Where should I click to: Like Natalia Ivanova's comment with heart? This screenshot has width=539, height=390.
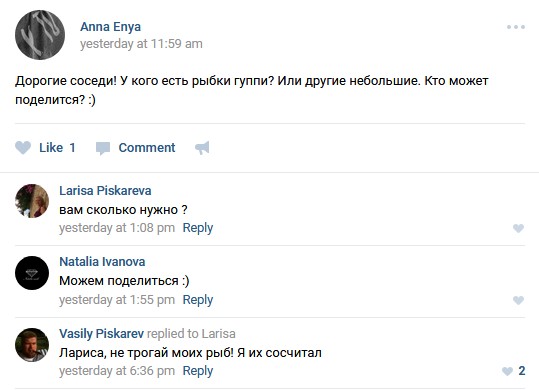[518, 300]
